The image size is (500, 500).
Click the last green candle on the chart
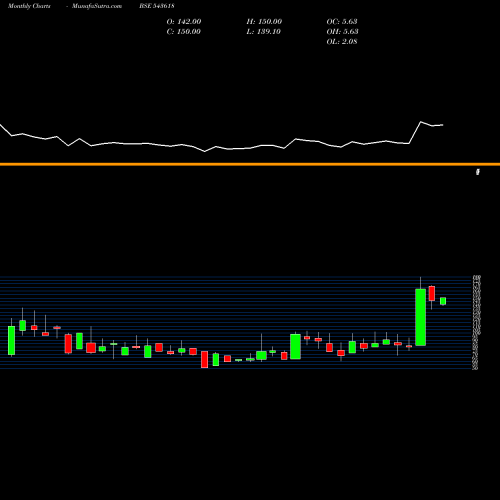point(443,301)
